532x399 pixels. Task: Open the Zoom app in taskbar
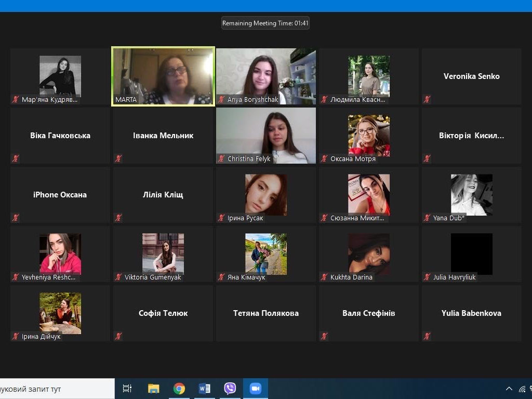point(255,389)
